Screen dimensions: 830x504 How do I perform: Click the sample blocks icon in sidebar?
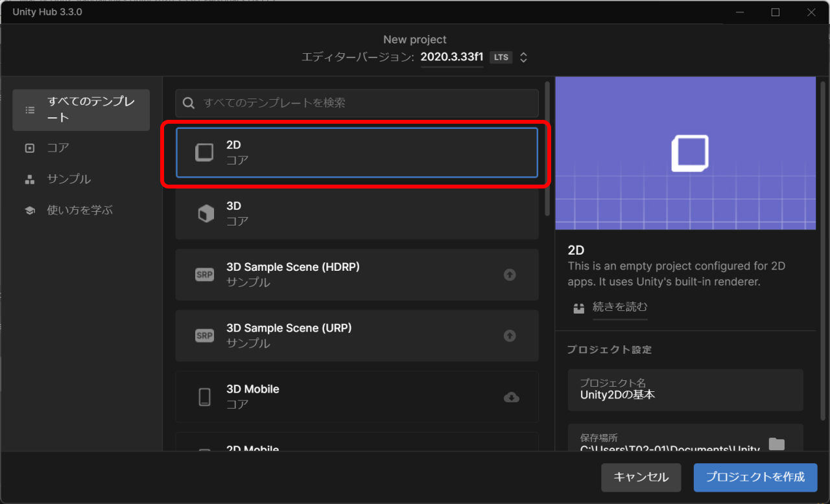[29, 179]
